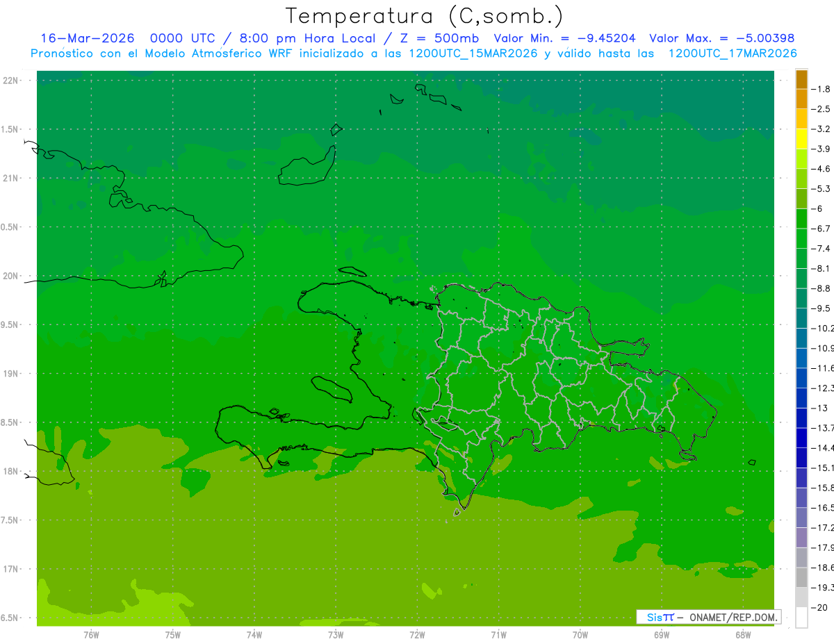Click the '68W' longitude label

pyautogui.click(x=743, y=635)
